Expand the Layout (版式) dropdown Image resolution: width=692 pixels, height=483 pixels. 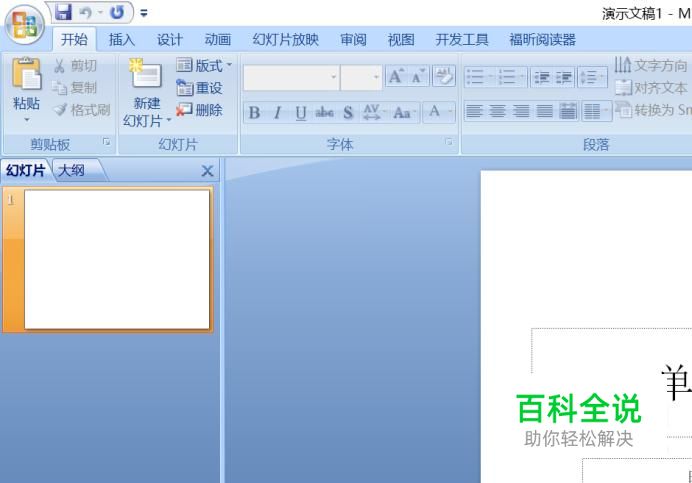point(204,65)
